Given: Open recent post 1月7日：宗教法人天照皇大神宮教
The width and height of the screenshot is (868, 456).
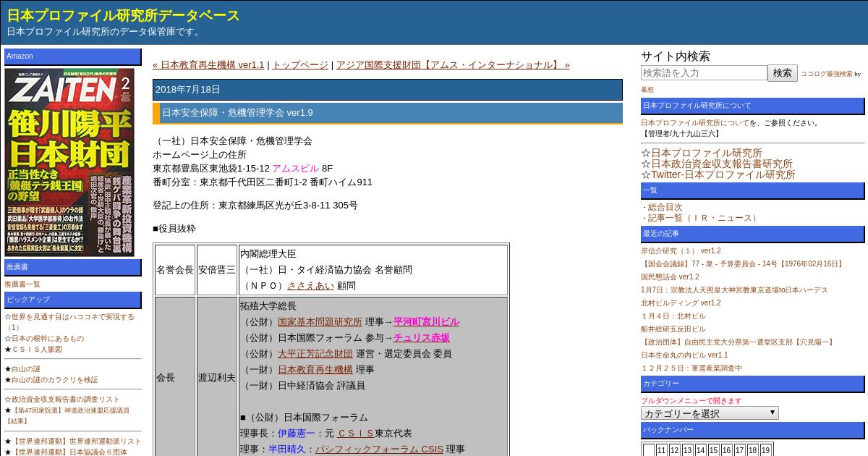Looking at the screenshot, I should pos(734,290).
